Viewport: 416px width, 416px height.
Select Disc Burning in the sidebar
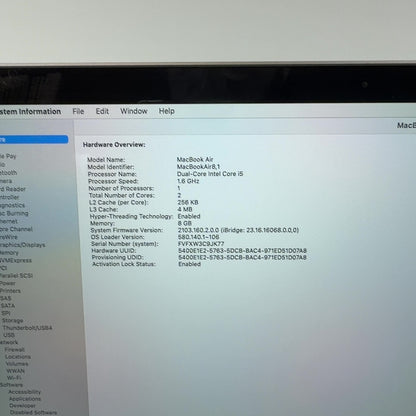pyautogui.click(x=14, y=213)
